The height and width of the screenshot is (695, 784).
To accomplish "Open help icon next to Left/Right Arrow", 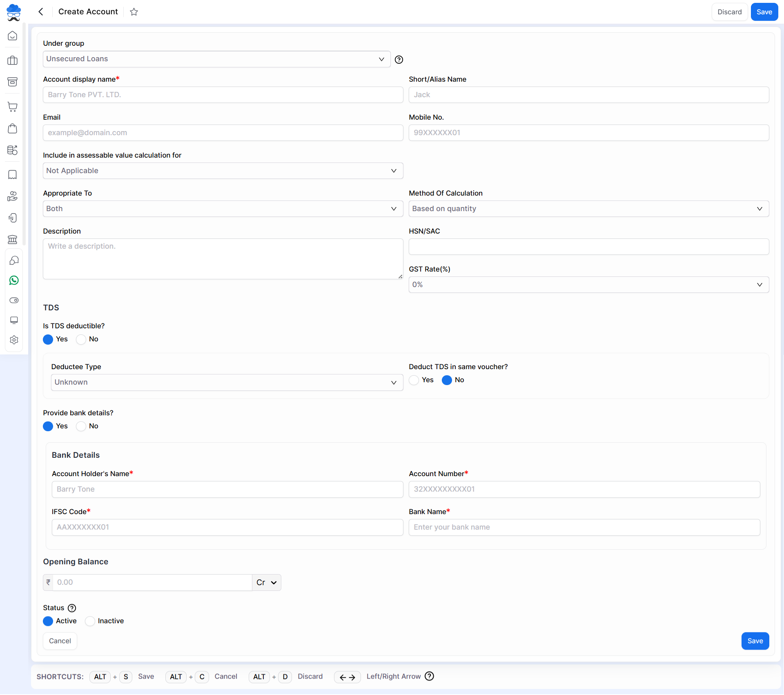I will point(429,676).
